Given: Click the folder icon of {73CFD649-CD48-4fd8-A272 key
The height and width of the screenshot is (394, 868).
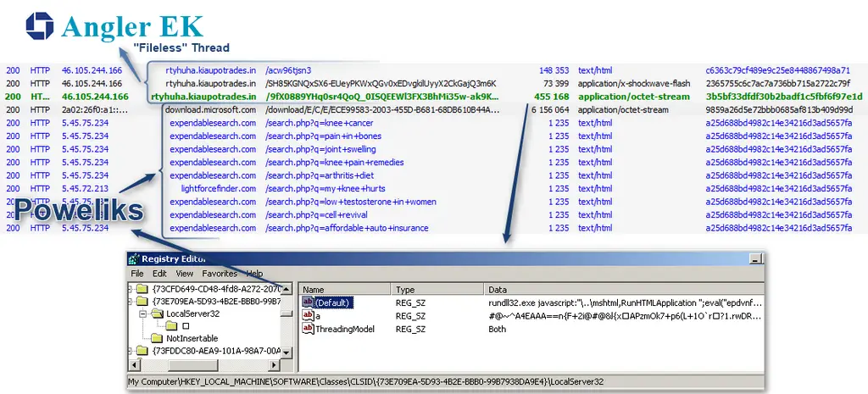Looking at the screenshot, I should [142, 289].
